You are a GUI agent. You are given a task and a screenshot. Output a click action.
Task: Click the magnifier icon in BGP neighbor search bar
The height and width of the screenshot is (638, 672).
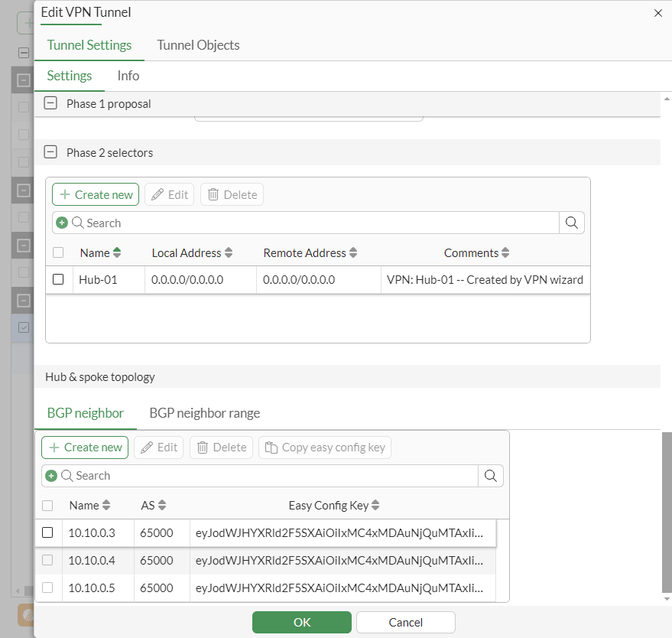(x=491, y=476)
